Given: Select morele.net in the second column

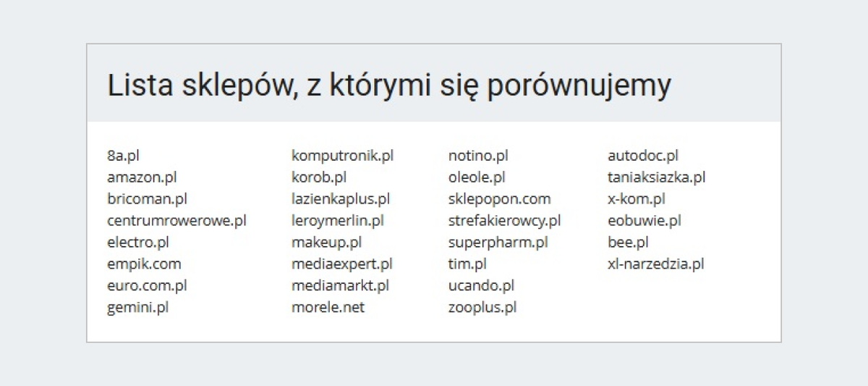Looking at the screenshot, I should (x=328, y=307).
